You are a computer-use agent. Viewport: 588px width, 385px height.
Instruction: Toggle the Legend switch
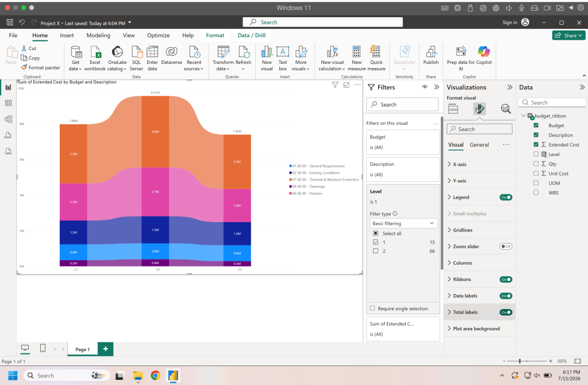(x=506, y=197)
